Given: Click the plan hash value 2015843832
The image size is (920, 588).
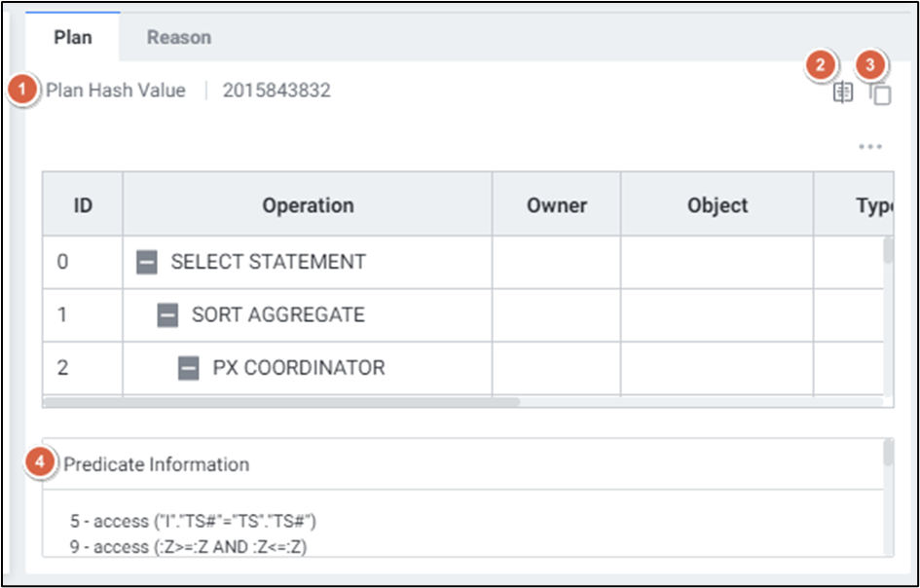Looking at the screenshot, I should pos(276,91).
